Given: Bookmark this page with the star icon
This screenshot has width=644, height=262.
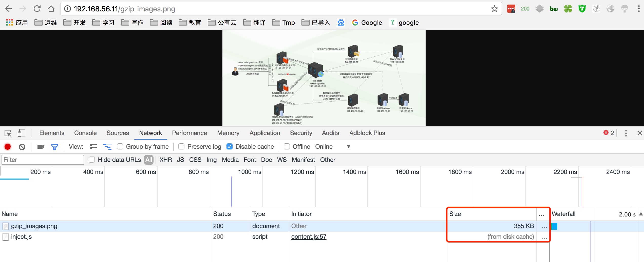Looking at the screenshot, I should point(494,9).
